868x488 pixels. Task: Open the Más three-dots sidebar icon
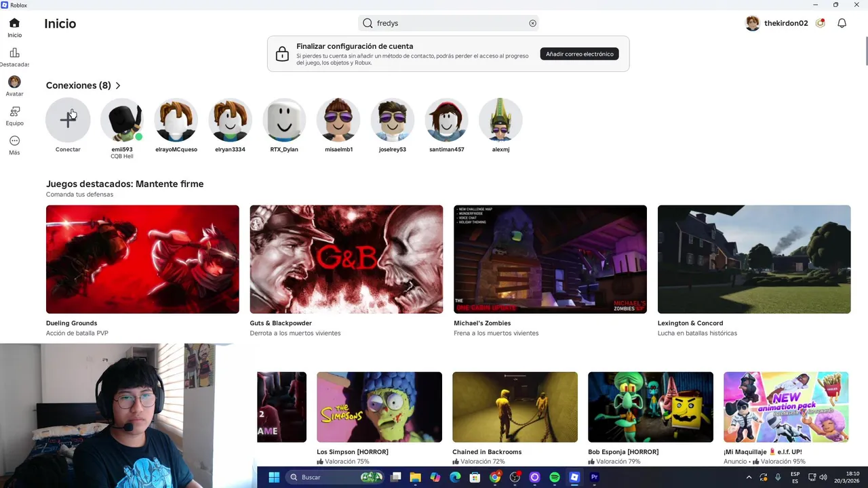tap(14, 141)
